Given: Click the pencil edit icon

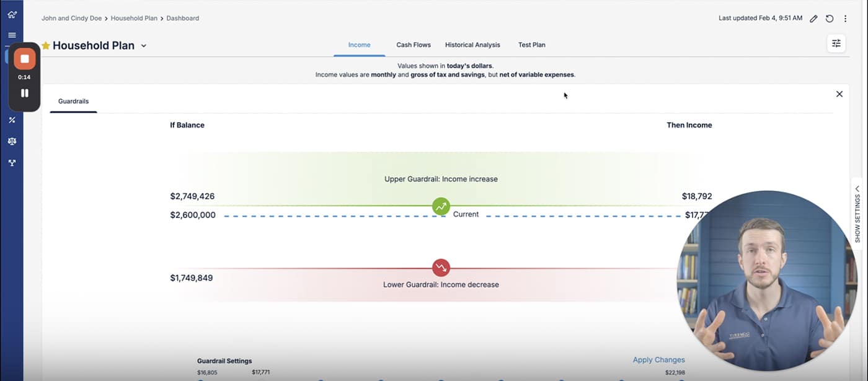Looking at the screenshot, I should (813, 19).
